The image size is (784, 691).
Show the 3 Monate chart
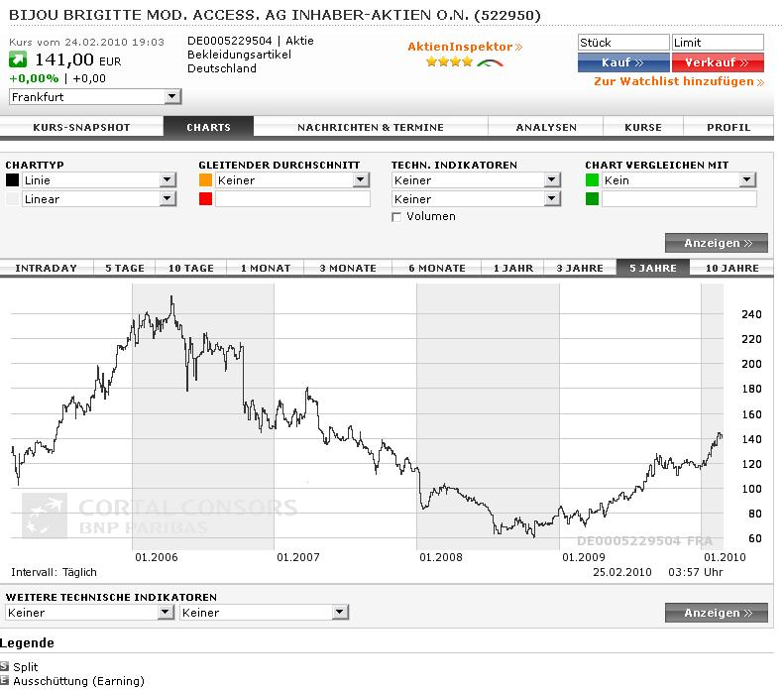point(348,268)
